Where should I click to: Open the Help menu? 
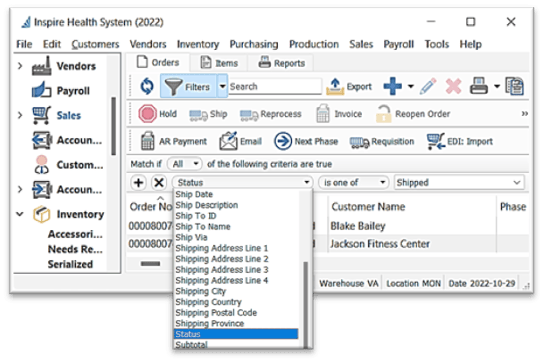[x=470, y=44]
